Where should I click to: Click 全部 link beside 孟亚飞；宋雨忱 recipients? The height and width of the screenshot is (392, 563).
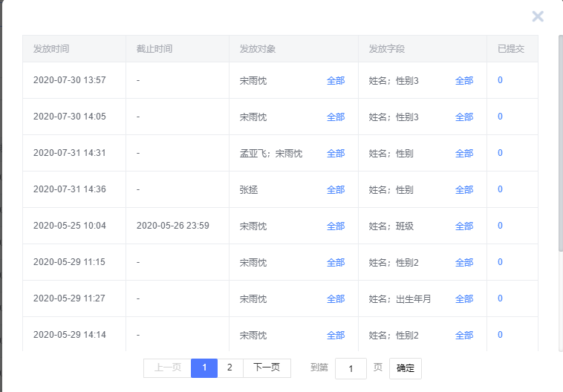336,153
